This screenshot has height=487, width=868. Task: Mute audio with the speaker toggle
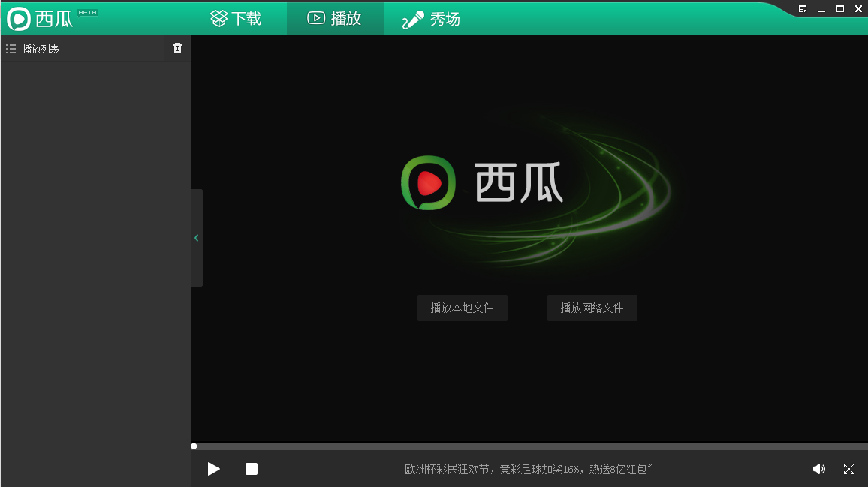coord(819,468)
